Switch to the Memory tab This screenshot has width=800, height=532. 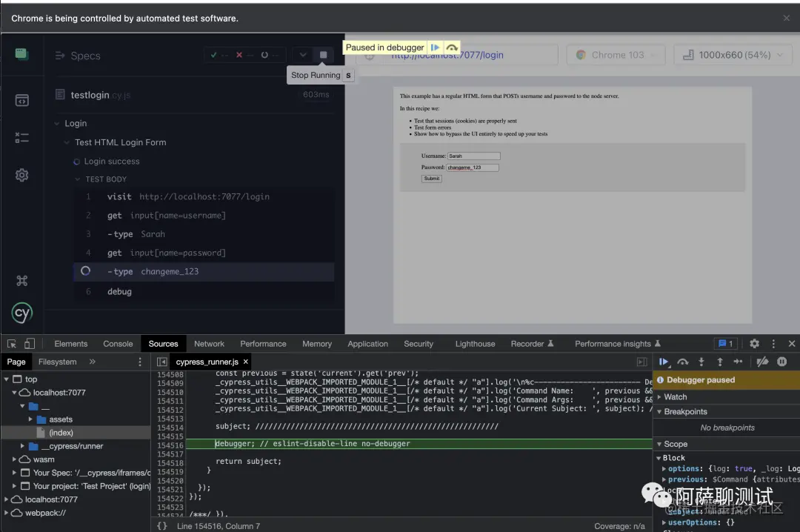(x=317, y=344)
